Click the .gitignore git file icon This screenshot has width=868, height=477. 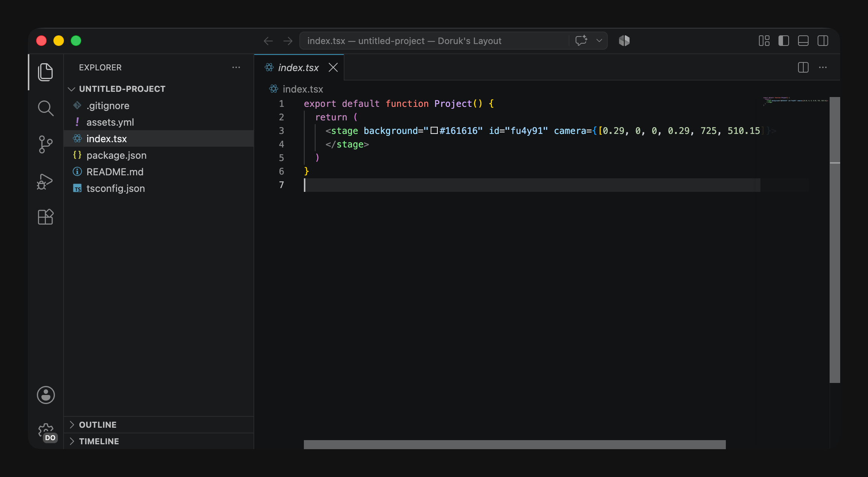77,106
